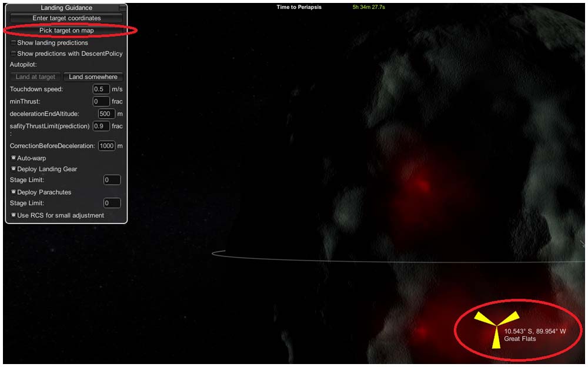Focus the decelerationEndAltitude field
The image size is (588, 367).
coord(106,114)
